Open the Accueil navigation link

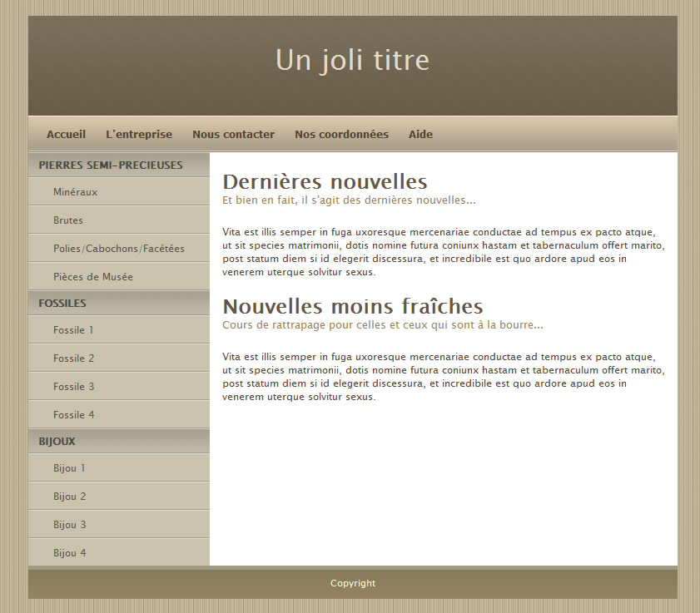(x=66, y=134)
